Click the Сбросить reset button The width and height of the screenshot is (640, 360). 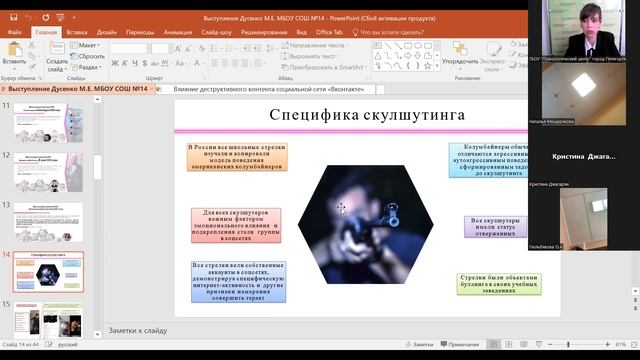(87, 56)
